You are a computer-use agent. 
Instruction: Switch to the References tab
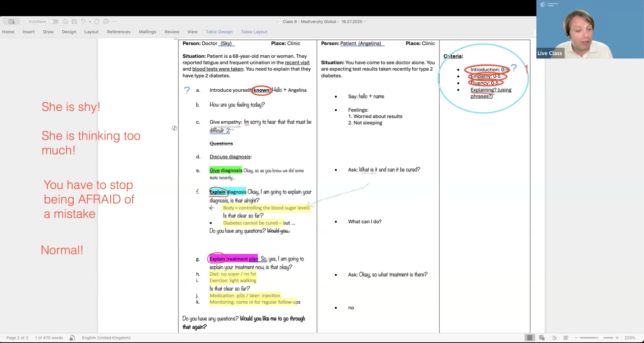pos(118,32)
